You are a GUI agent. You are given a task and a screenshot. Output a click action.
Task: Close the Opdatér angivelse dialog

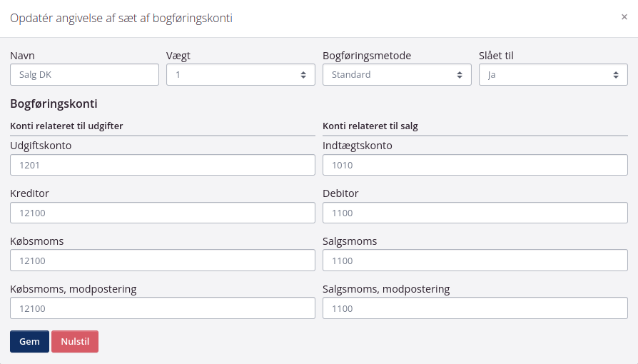coord(624,17)
